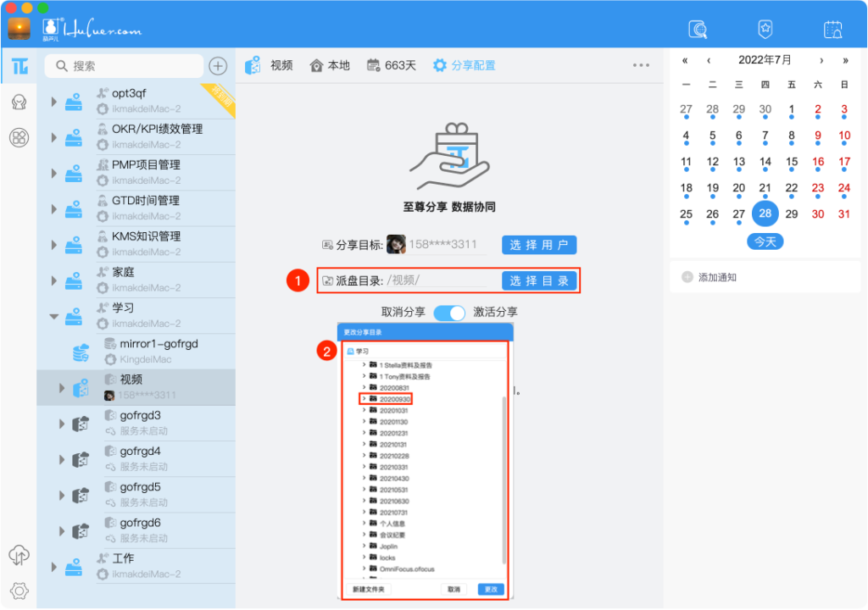Select the 1 Stella资料及报告 folder
Screen dimensions: 868x610
406,365
